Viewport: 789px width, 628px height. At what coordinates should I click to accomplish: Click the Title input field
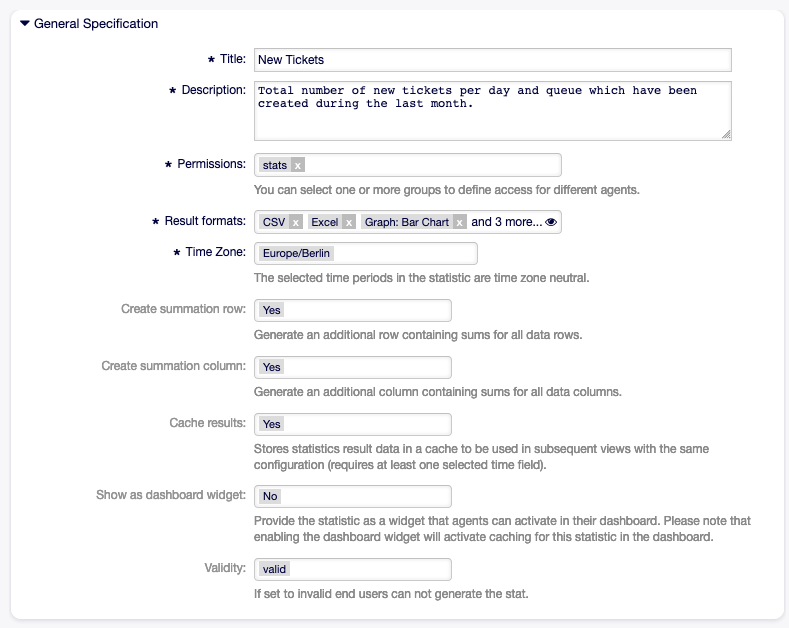492,60
